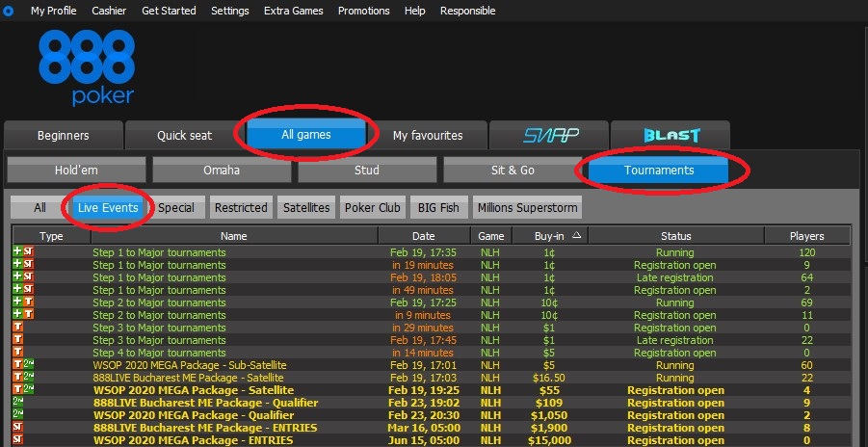Click the green plus icon in the Step 2 row starting in 9 minutes
The image size is (868, 447).
[17, 315]
